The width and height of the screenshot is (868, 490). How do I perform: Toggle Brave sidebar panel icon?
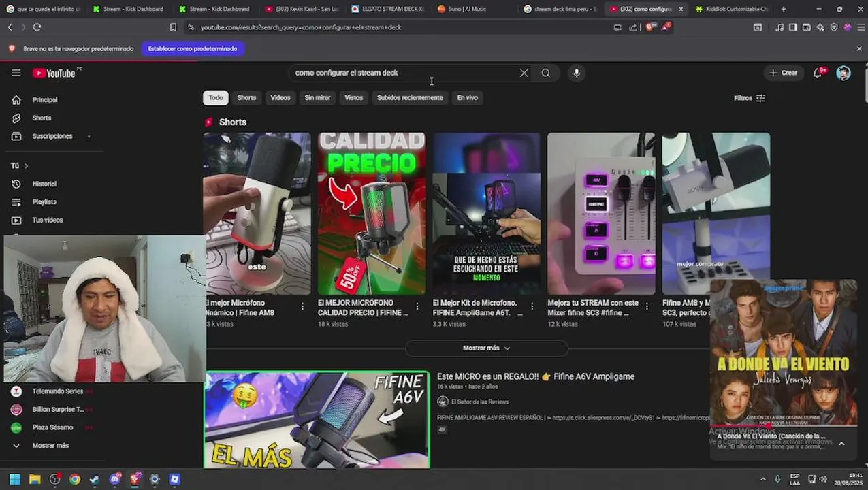click(x=793, y=27)
